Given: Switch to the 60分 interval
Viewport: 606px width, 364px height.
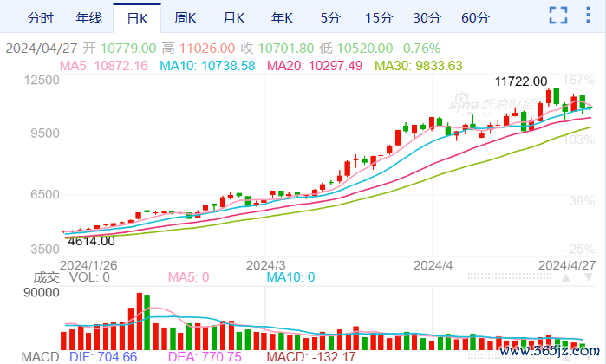Looking at the screenshot, I should pos(475,17).
